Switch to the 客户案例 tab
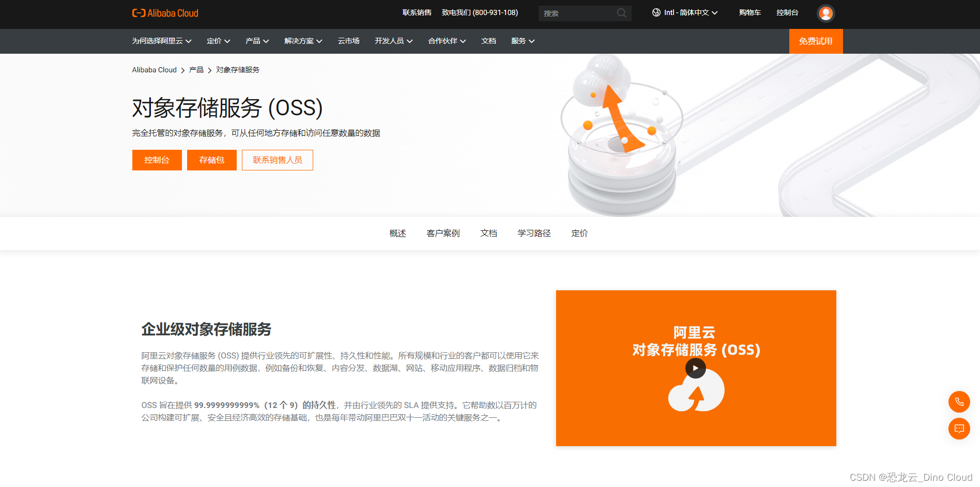The width and height of the screenshot is (980, 487). [x=443, y=233]
